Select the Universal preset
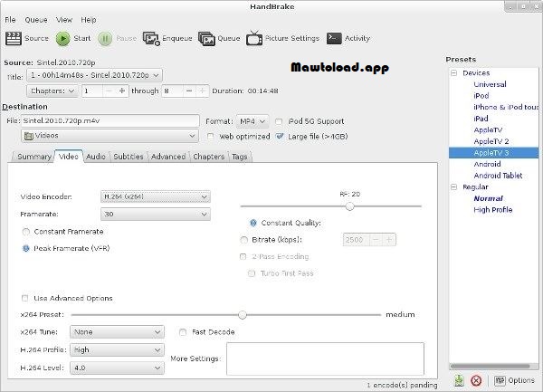 pyautogui.click(x=490, y=84)
